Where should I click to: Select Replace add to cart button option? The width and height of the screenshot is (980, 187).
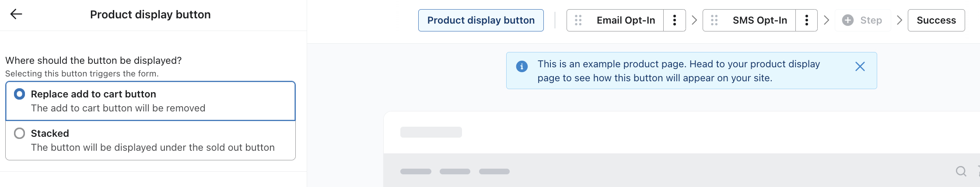coord(20,94)
